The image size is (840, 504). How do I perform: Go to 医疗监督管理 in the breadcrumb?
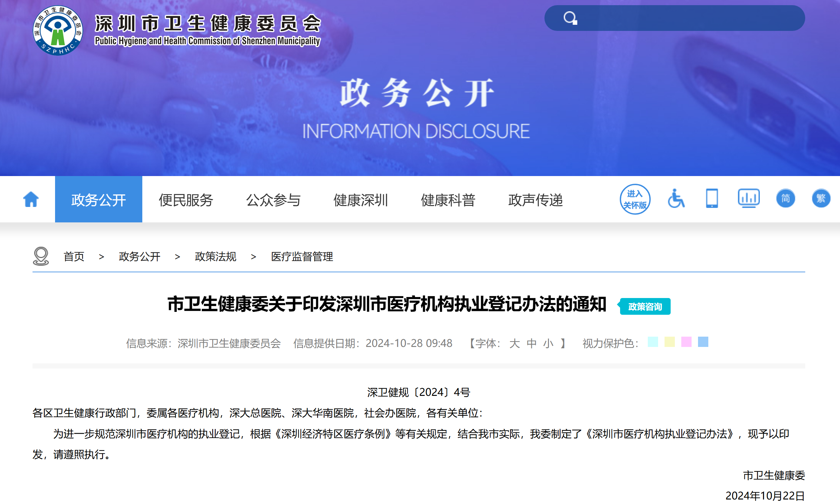pos(302,257)
